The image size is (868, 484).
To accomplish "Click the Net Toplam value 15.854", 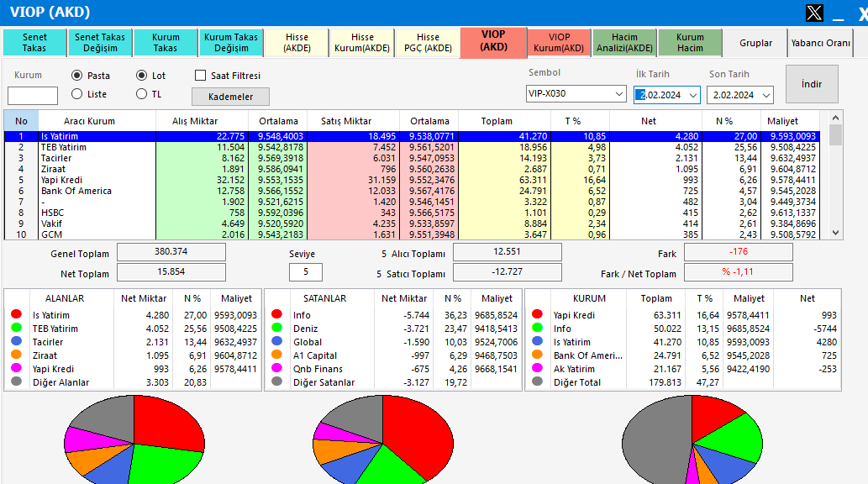I will coord(171,272).
